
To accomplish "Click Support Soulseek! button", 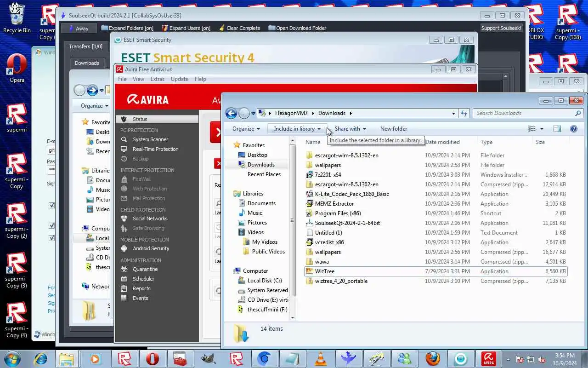I will [501, 28].
